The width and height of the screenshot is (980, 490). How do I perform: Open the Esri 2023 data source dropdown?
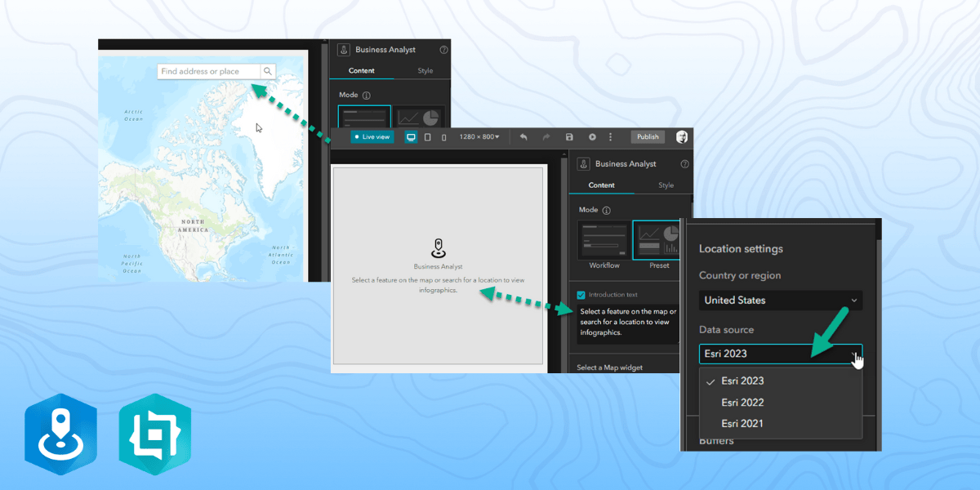(x=781, y=354)
